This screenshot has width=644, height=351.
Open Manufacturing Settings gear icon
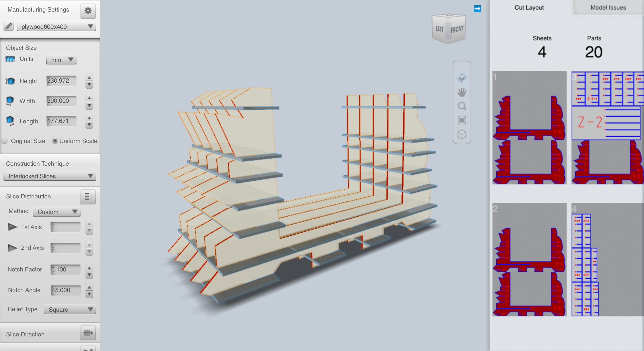coord(88,11)
